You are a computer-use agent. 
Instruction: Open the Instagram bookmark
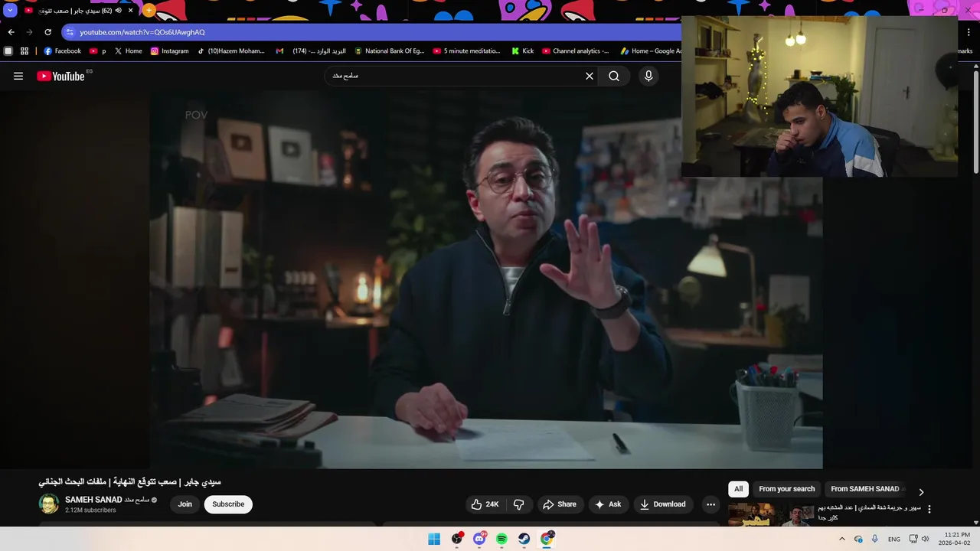(169, 51)
